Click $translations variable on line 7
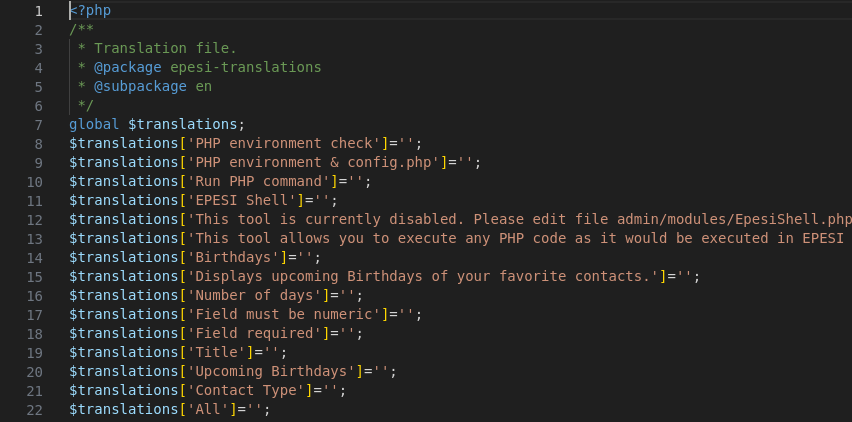Image resolution: width=852 pixels, height=422 pixels. click(183, 125)
